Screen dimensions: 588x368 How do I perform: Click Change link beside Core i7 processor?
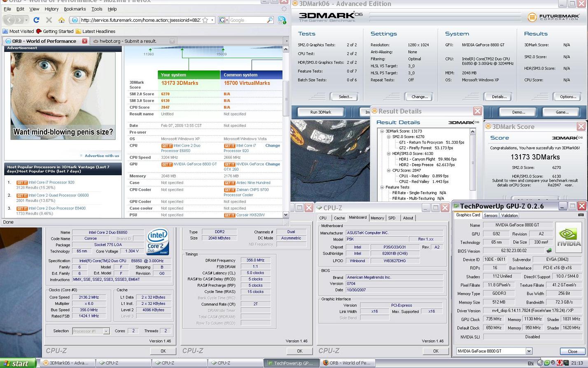(x=273, y=145)
